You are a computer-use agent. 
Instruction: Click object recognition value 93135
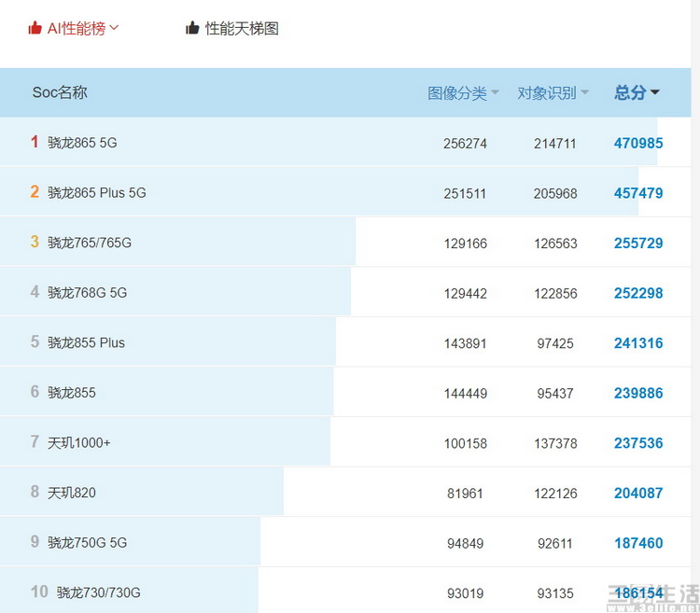click(555, 593)
